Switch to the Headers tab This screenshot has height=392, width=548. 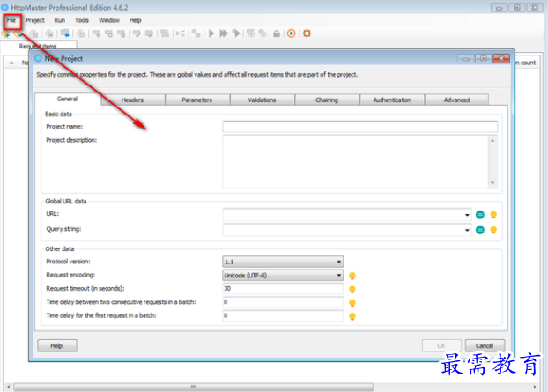pos(132,100)
